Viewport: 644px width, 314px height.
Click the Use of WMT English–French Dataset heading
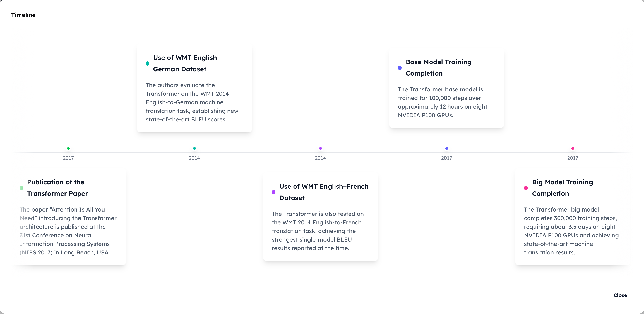324,192
